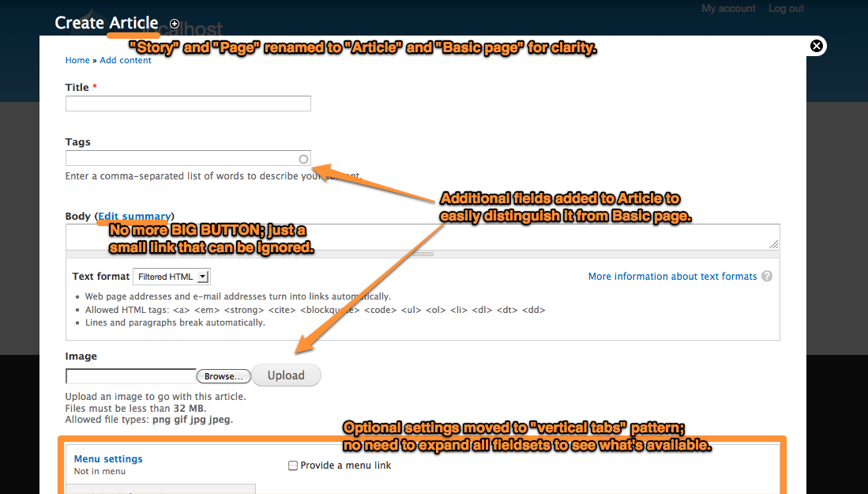Viewport: 868px width, 494px height.
Task: Click the autocomplete spinner icon in Tags field
Action: click(x=303, y=159)
